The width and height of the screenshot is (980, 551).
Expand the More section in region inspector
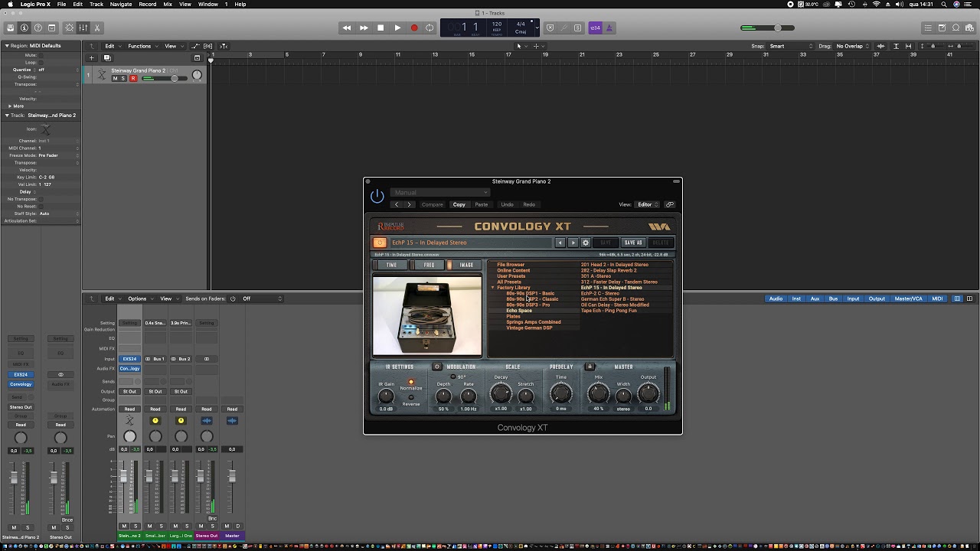(x=10, y=106)
